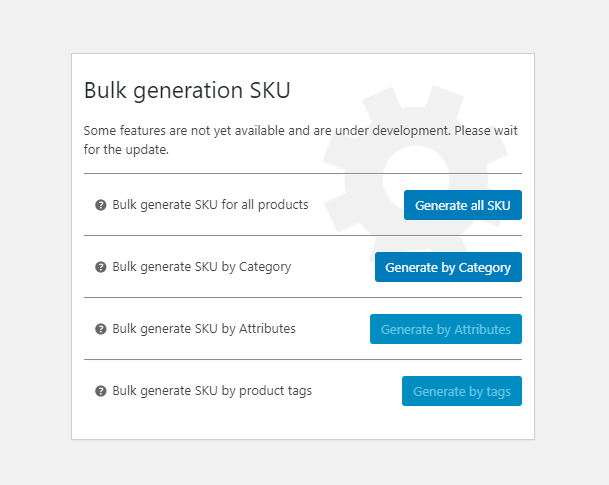Click divider above the product tags row
This screenshot has width=609, height=485.
pyautogui.click(x=303, y=360)
